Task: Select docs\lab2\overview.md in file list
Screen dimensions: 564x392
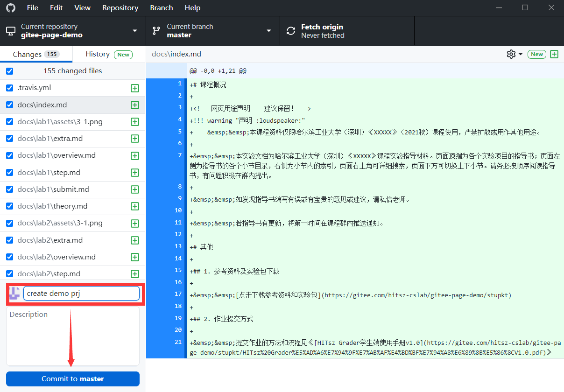Action: coord(73,257)
